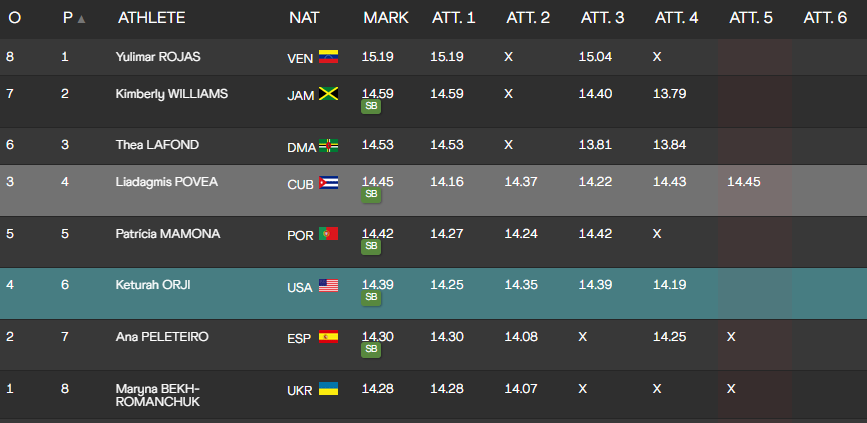Open Yulimar ROJAS athlete profile
The image size is (867, 423).
pyautogui.click(x=155, y=57)
